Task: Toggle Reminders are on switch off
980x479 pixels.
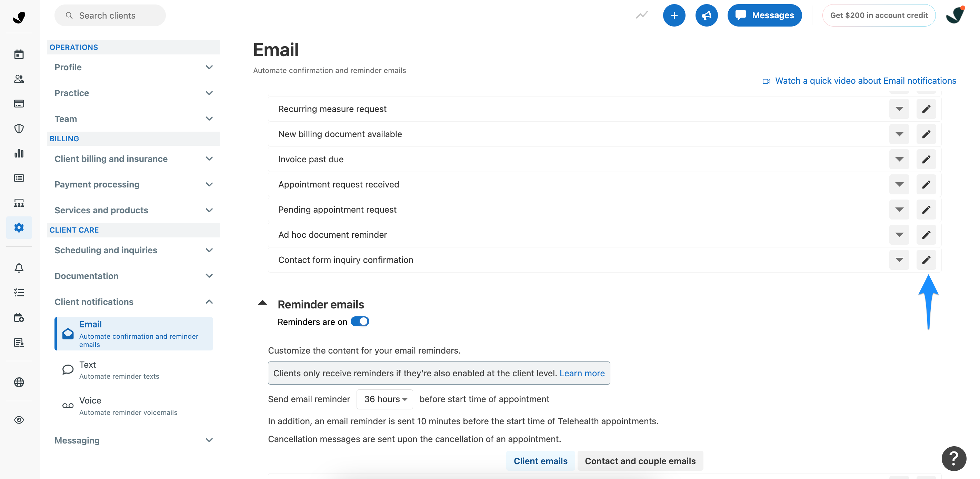Action: click(360, 321)
